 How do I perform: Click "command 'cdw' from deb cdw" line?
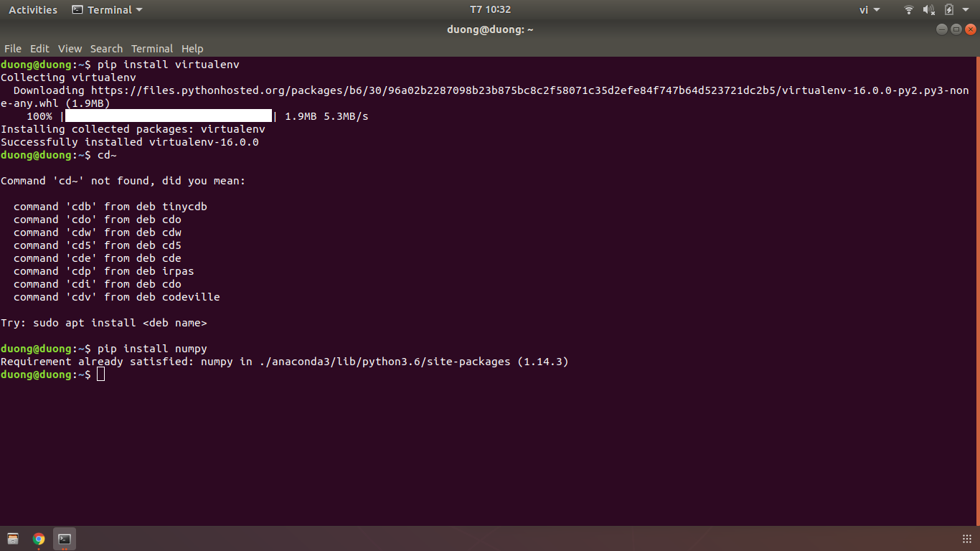(x=98, y=232)
